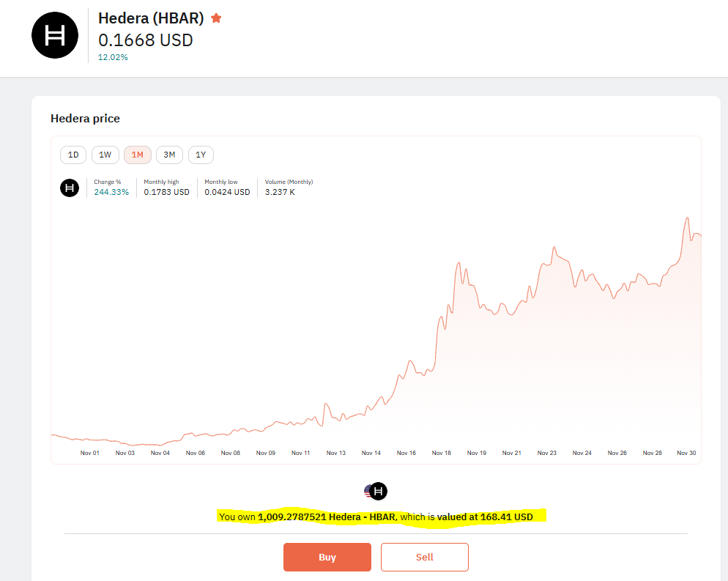The height and width of the screenshot is (581, 728).
Task: Click the outlined Sell button
Action: (424, 557)
